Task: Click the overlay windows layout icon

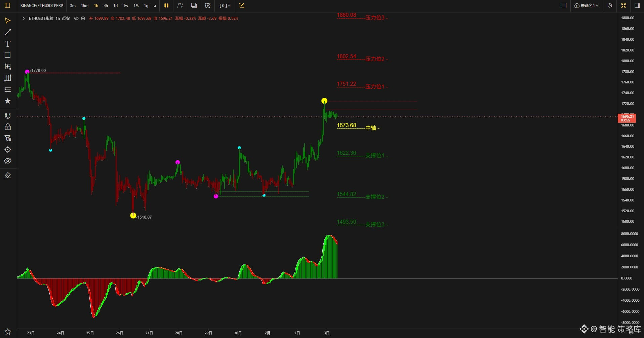Action: [x=194, y=5]
